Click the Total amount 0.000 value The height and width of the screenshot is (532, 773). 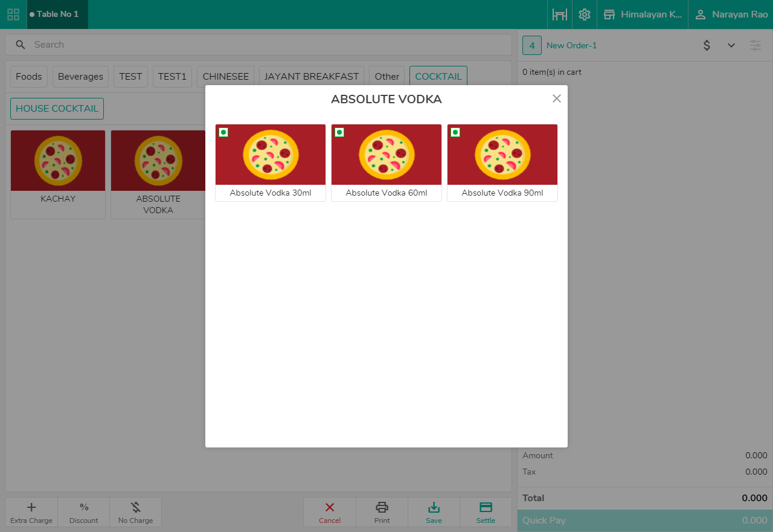click(755, 498)
